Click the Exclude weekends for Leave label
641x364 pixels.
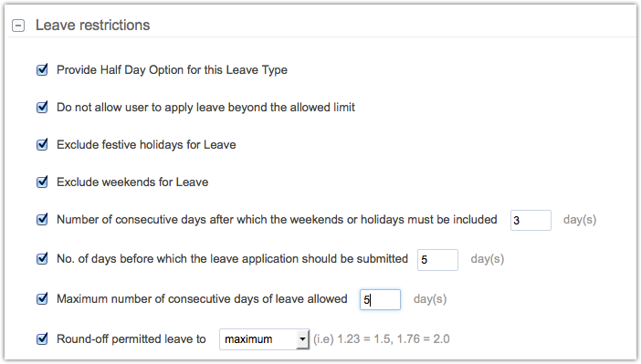coord(132,182)
